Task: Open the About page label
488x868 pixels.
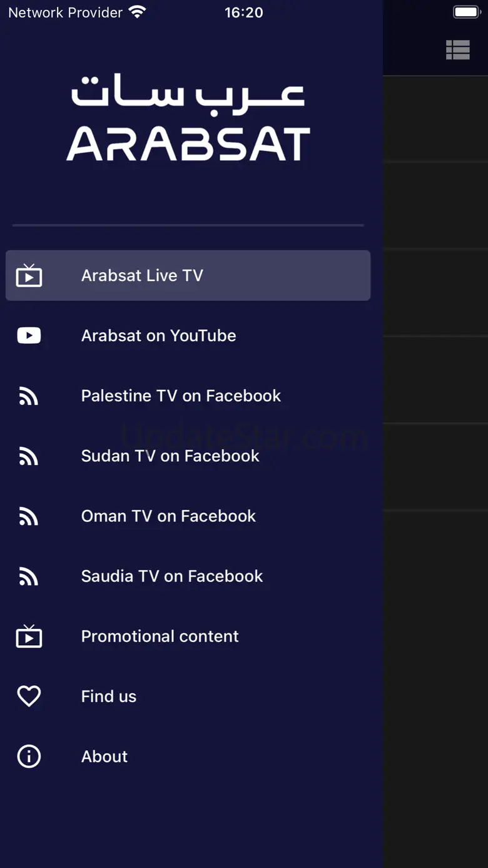Action: 104,756
